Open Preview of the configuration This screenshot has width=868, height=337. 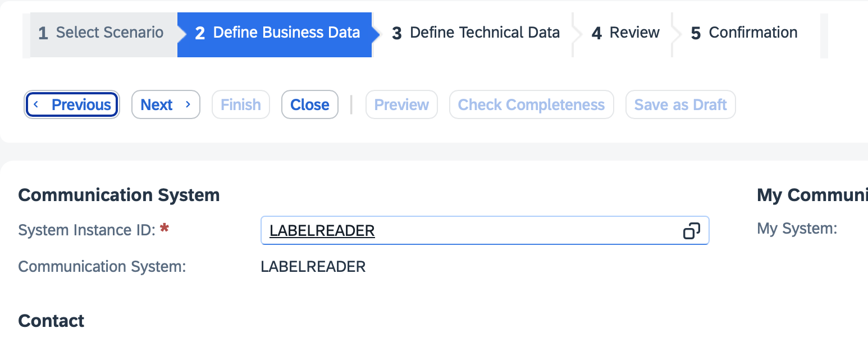pos(401,105)
